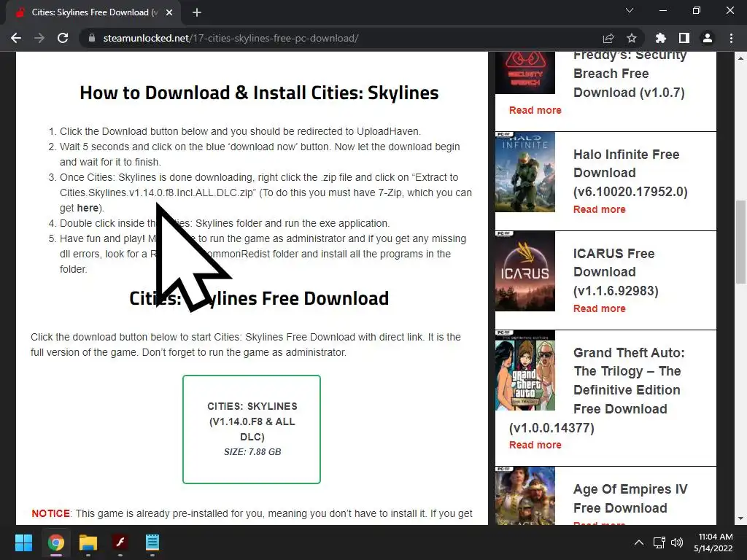Toggle the browser side panel icon
The height and width of the screenshot is (560, 747).
click(684, 38)
